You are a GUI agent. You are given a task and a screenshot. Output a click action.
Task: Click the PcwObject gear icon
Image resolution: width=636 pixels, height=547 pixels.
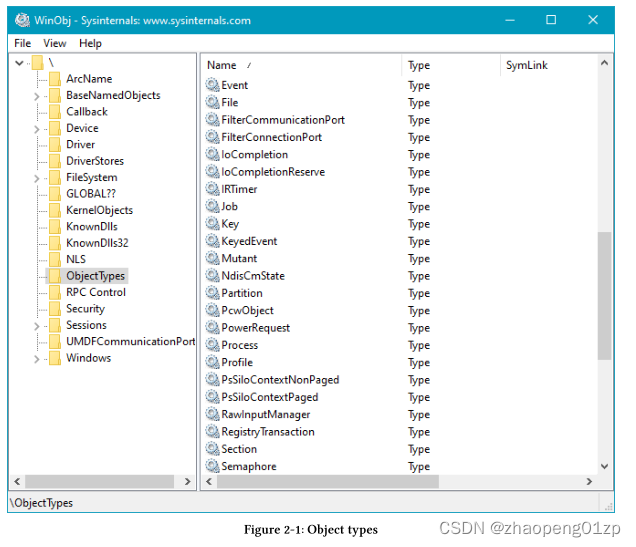(212, 310)
